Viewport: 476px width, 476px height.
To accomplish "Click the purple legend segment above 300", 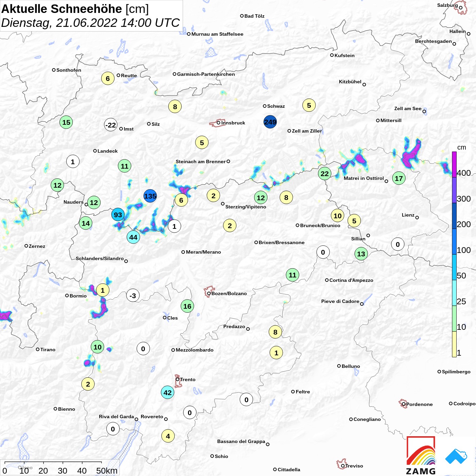I will pyautogui.click(x=454, y=190).
